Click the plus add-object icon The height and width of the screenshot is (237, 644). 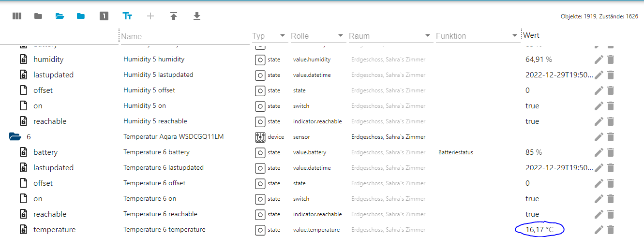point(150,16)
